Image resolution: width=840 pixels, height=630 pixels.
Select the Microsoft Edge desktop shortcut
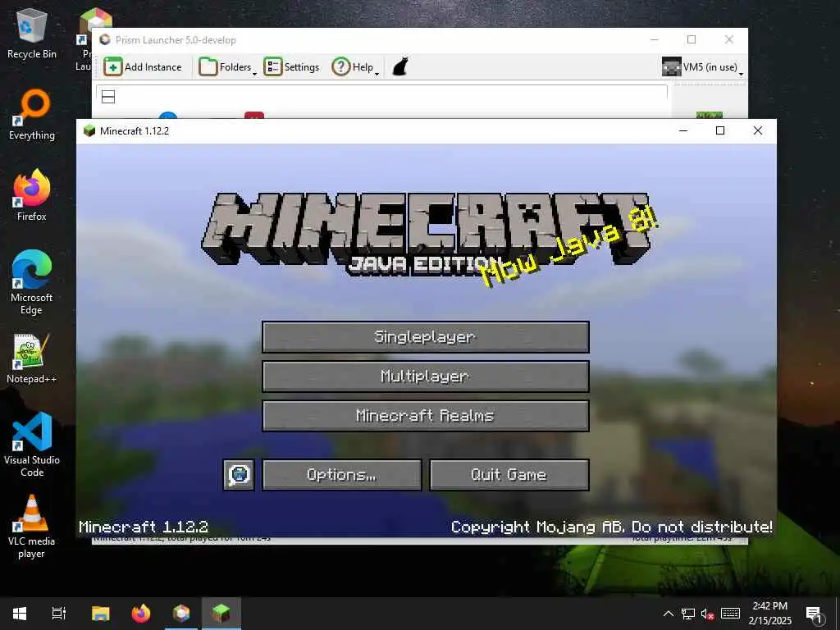coord(32,282)
